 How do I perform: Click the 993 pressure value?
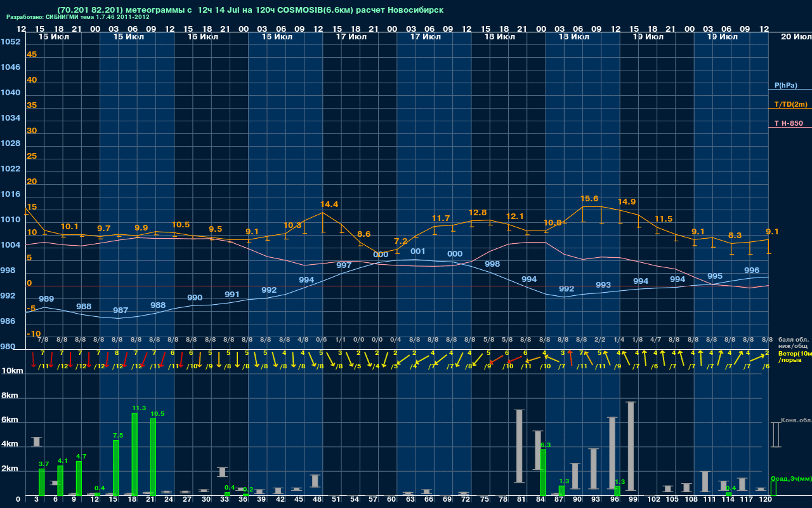(603, 285)
